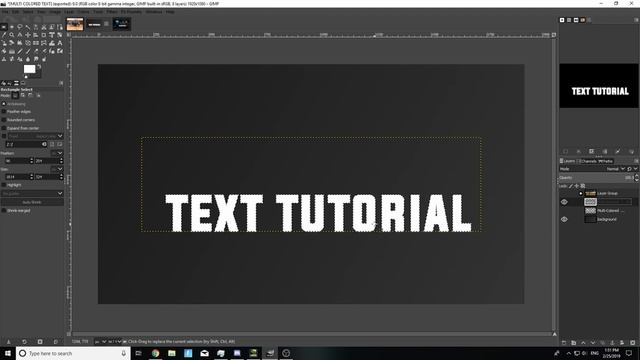Select the Free Select lasso tool

20,27
